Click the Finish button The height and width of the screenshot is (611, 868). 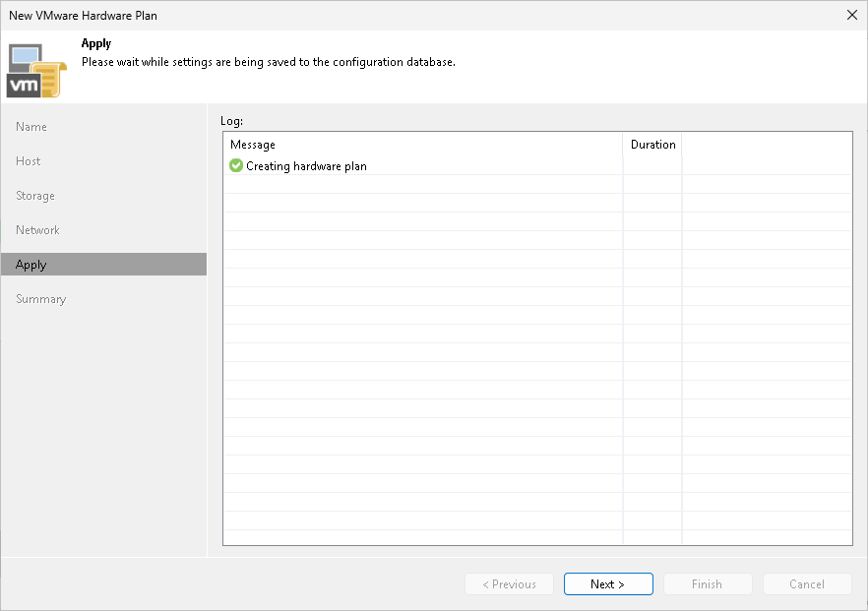pyautogui.click(x=708, y=583)
